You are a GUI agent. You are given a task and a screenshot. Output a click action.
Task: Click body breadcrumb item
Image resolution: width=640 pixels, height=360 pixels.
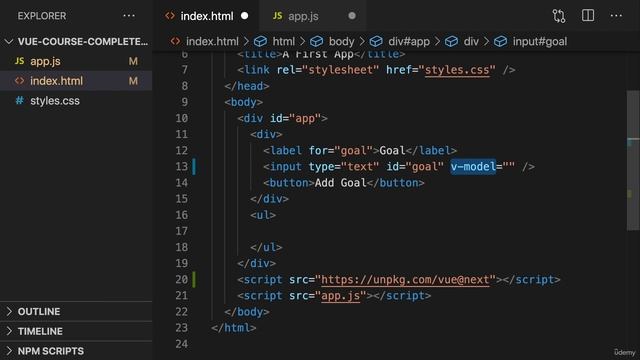341,42
